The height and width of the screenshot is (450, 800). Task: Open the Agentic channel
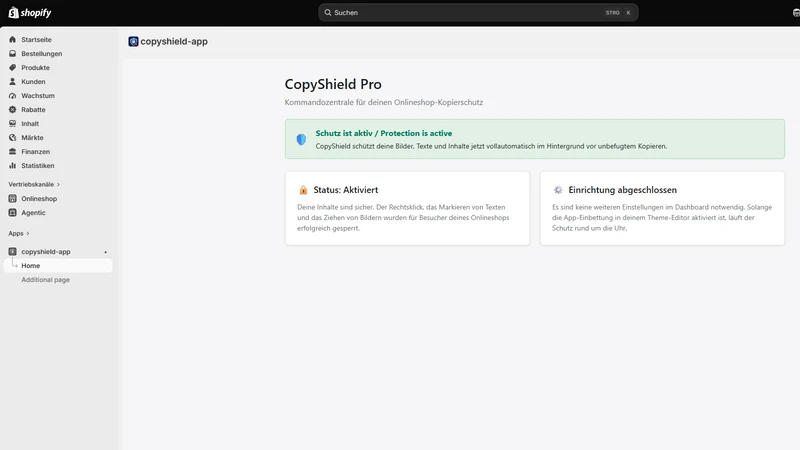(33, 213)
